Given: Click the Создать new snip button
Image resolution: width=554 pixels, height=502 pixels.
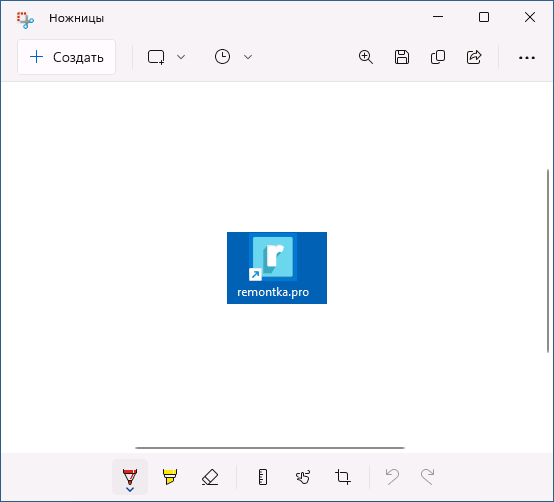Looking at the screenshot, I should click(66, 57).
